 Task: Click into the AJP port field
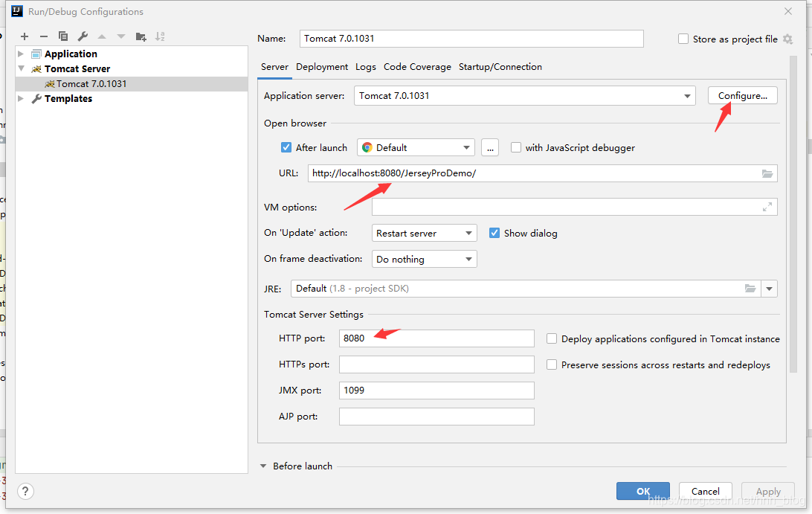tap(436, 417)
